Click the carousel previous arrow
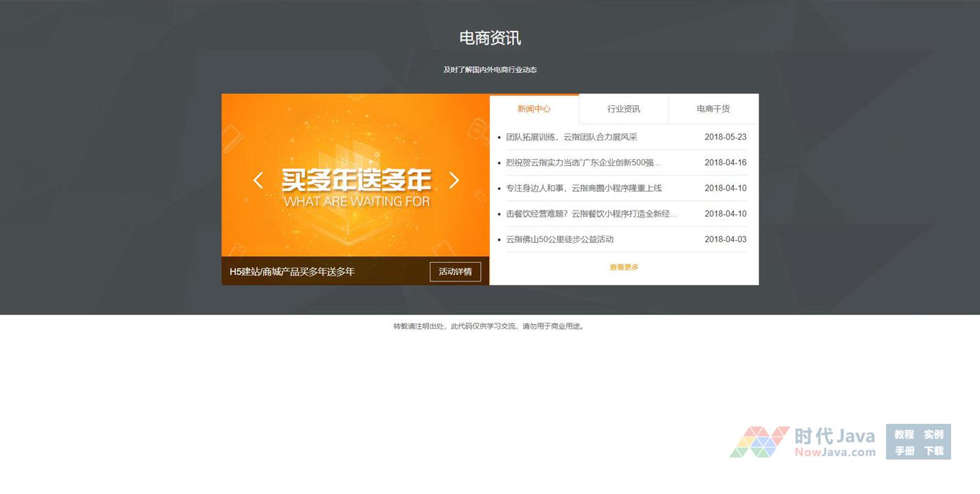 (x=258, y=180)
